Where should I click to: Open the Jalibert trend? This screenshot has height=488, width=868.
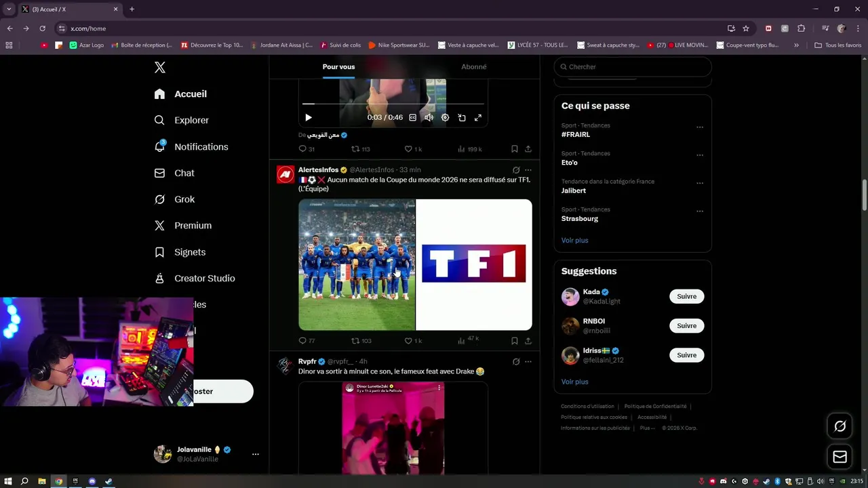click(x=574, y=190)
